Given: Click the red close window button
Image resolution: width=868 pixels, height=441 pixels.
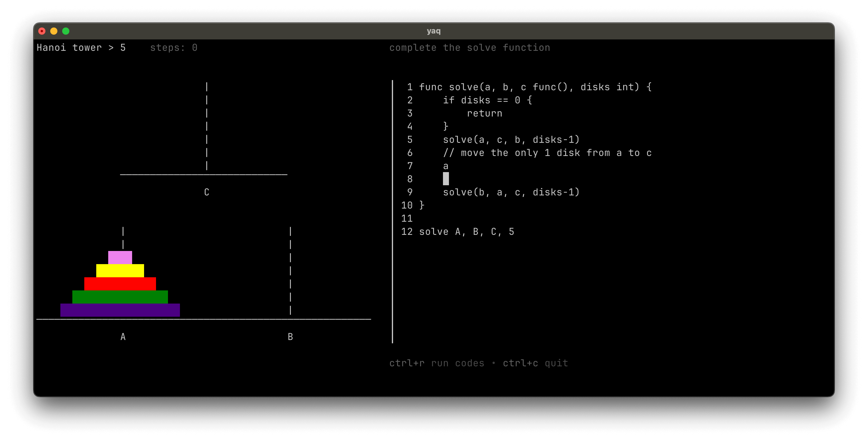Looking at the screenshot, I should (x=42, y=31).
